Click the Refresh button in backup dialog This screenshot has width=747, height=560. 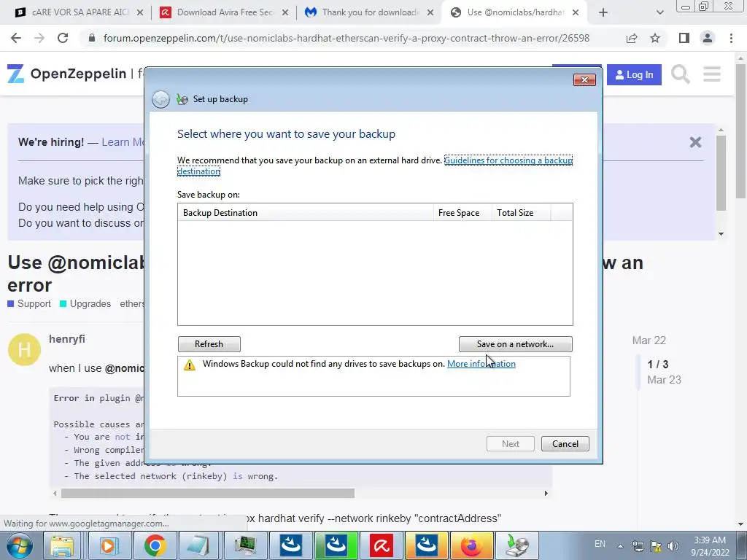pos(209,344)
